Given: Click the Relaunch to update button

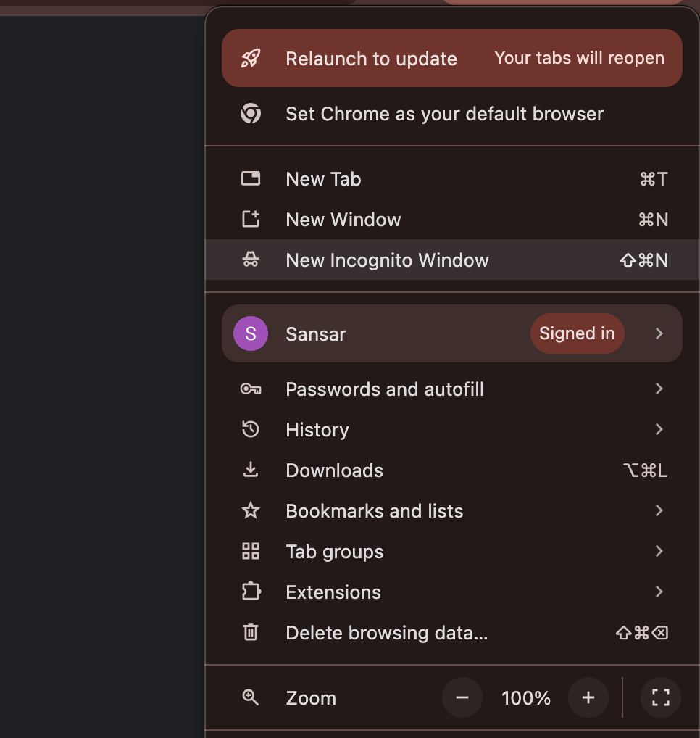Looking at the screenshot, I should point(371,58).
